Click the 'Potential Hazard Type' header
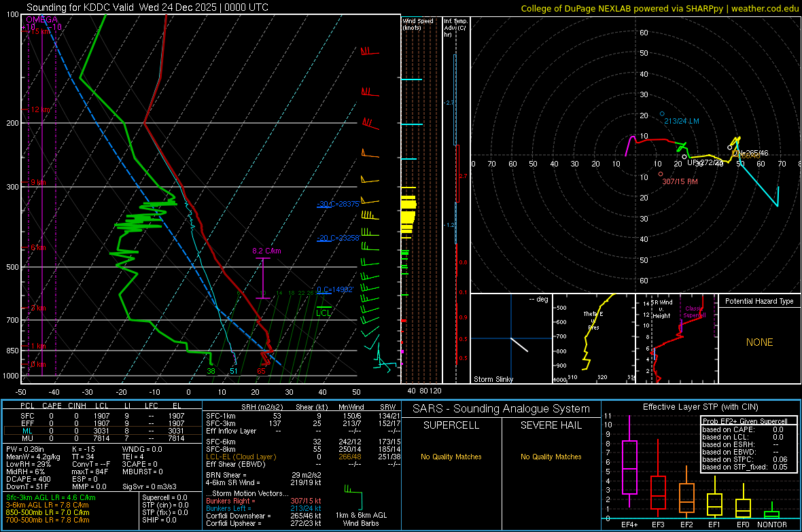Image resolution: width=802 pixels, height=532 pixels. tap(759, 301)
